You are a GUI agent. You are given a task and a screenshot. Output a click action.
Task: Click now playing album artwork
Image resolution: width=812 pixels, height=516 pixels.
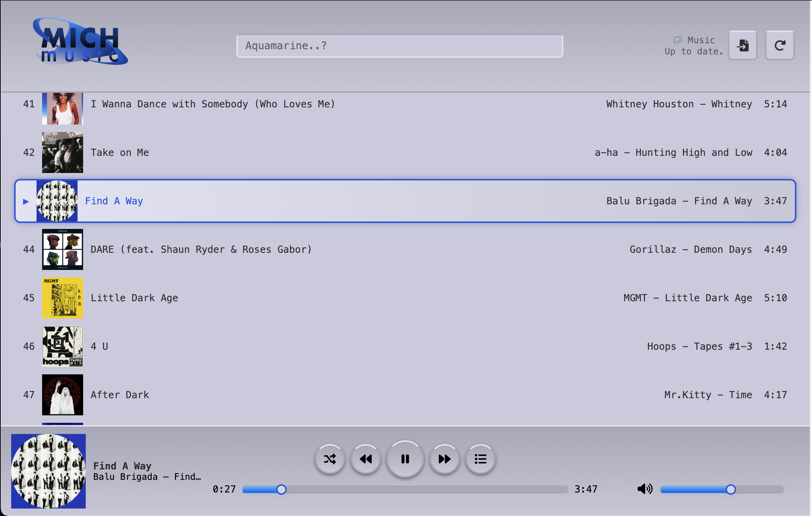coord(48,471)
